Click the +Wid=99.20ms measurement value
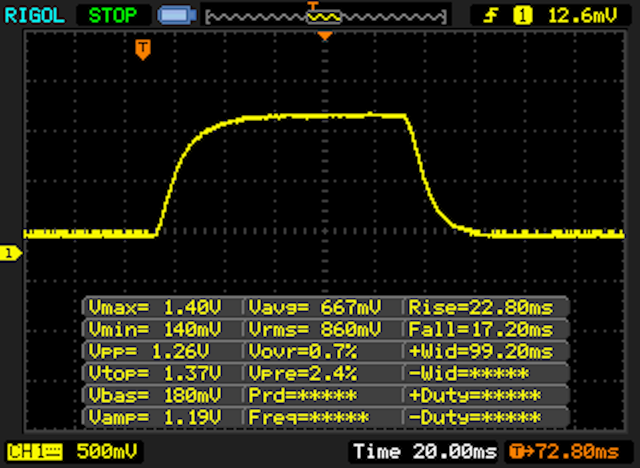640x468 pixels. (486, 351)
